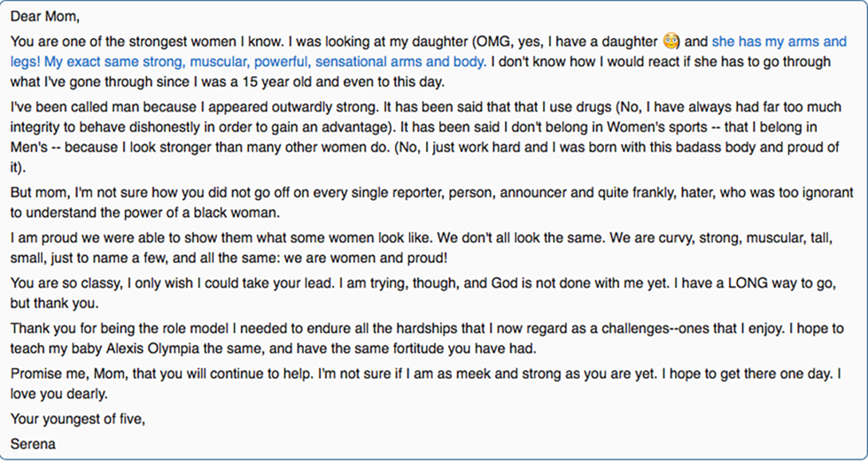This screenshot has width=868, height=462.
Task: Click the flushed face emoji after daughter
Action: [670, 42]
